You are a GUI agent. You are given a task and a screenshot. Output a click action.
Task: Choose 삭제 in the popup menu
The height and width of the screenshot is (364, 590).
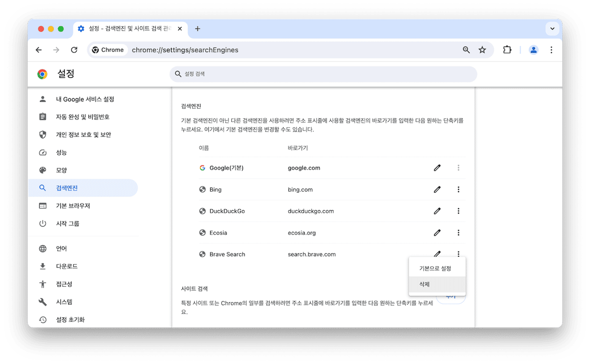click(x=437, y=284)
